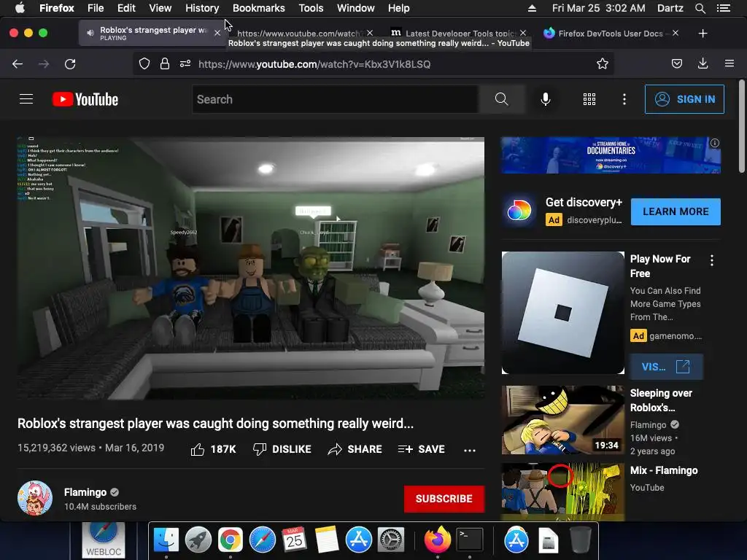Open the ad info icon on banner
The width and height of the screenshot is (747, 560).
click(x=715, y=143)
